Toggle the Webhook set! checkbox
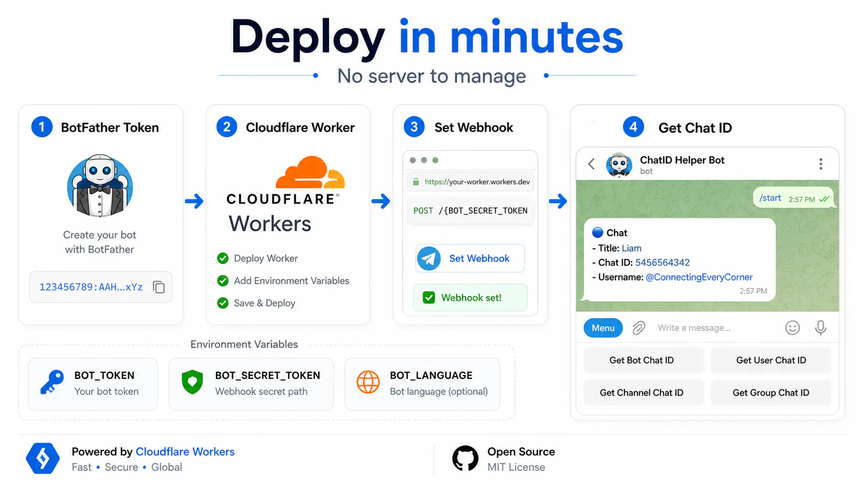868x489 pixels. pos(429,298)
